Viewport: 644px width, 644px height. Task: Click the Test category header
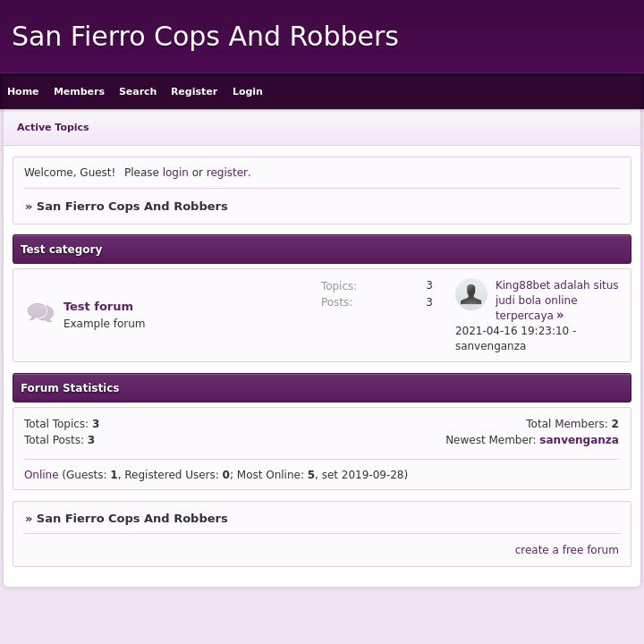(x=62, y=250)
